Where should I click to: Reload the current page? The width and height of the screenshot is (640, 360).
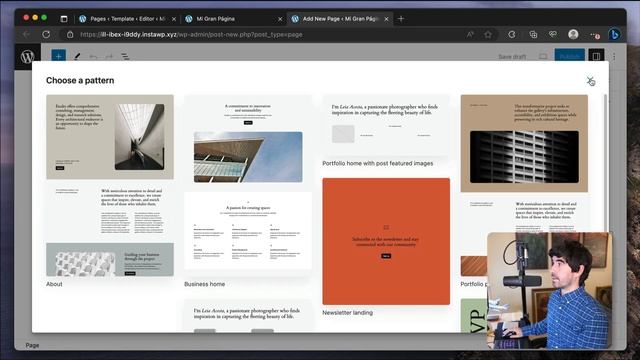(46, 35)
